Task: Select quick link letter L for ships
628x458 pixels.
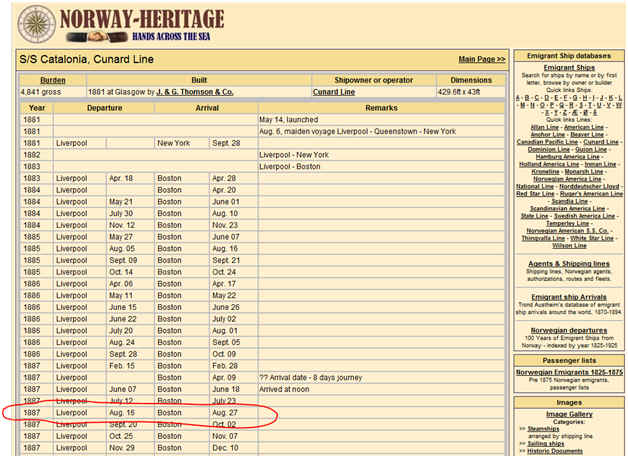Action: [x=620, y=98]
